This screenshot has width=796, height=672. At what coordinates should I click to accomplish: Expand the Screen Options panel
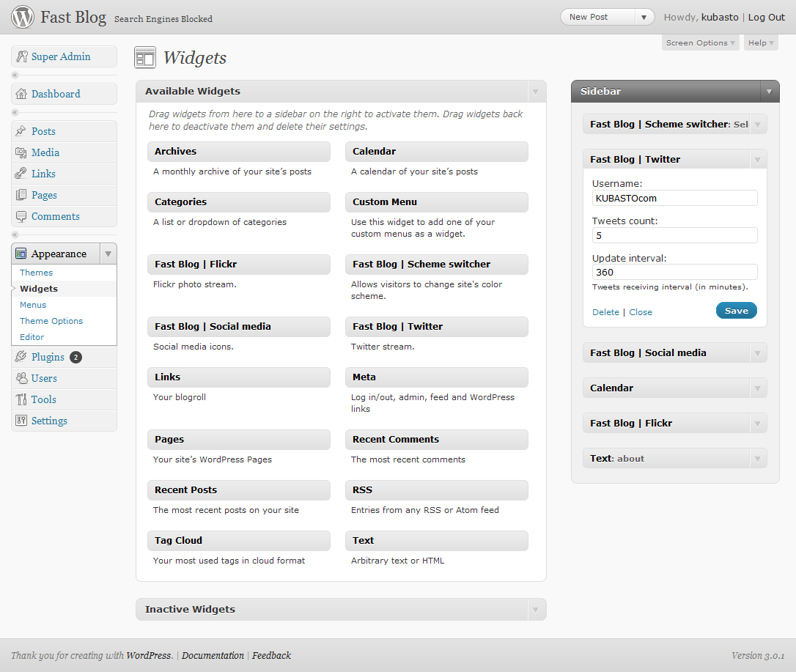click(x=701, y=43)
